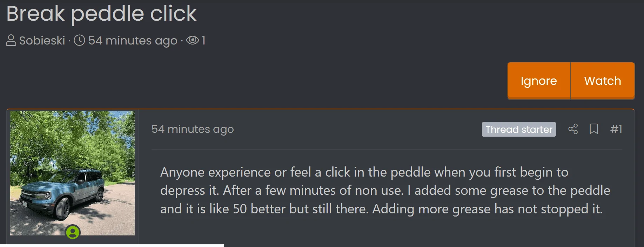Click the eye views icon

tap(192, 41)
